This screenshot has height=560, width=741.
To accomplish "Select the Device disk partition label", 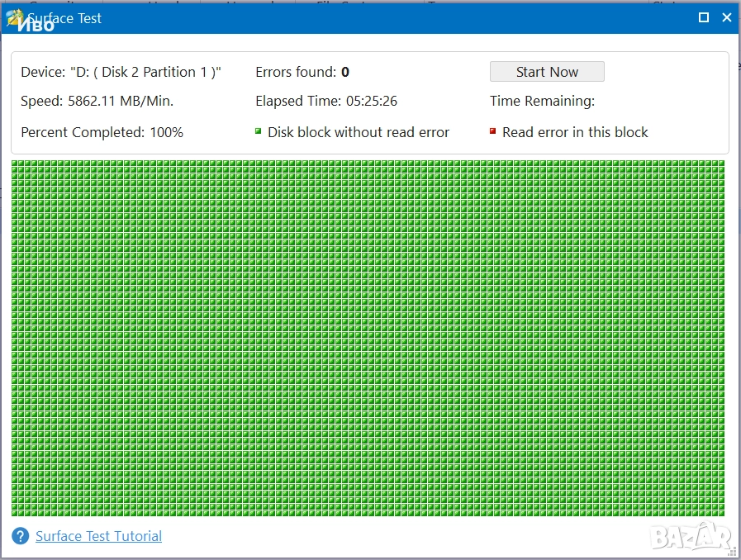I will (x=121, y=72).
